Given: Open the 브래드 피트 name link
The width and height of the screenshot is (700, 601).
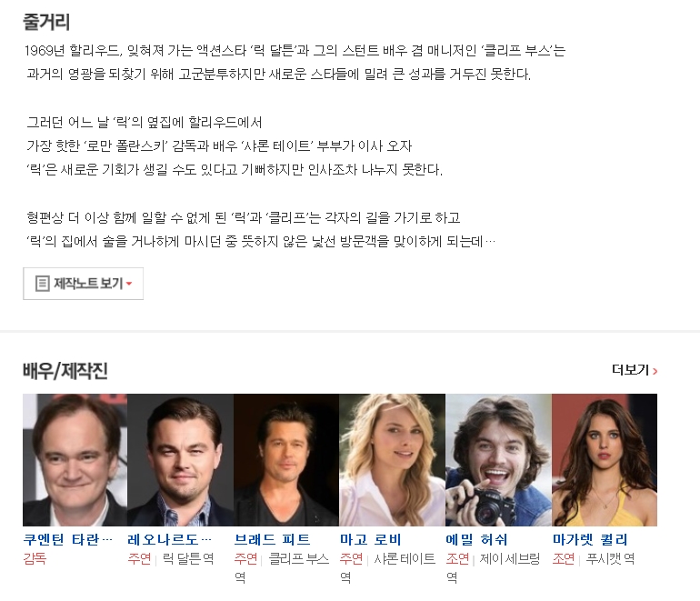Looking at the screenshot, I should pos(273,539).
